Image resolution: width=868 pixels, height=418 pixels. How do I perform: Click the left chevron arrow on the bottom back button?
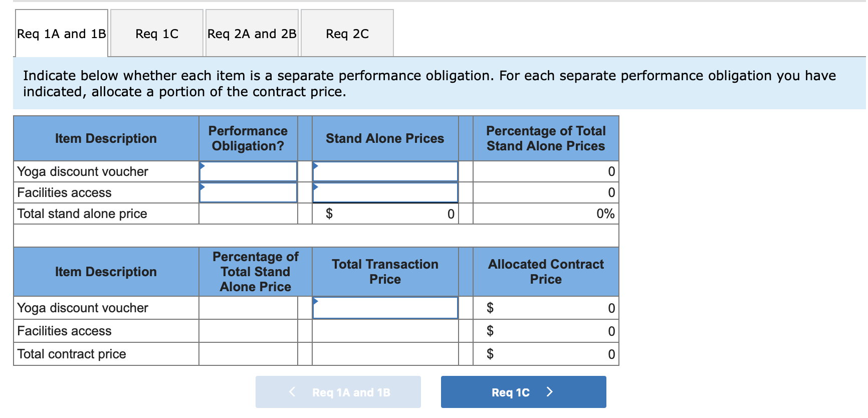(x=292, y=392)
